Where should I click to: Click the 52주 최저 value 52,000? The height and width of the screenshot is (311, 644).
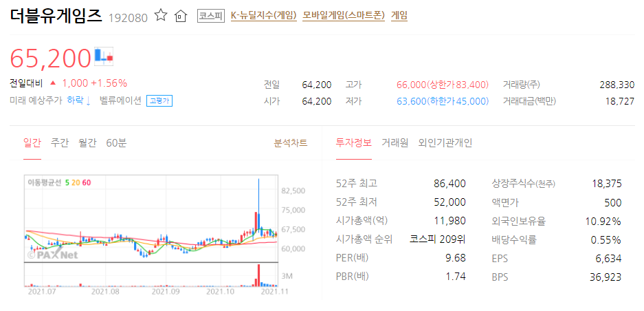point(449,202)
